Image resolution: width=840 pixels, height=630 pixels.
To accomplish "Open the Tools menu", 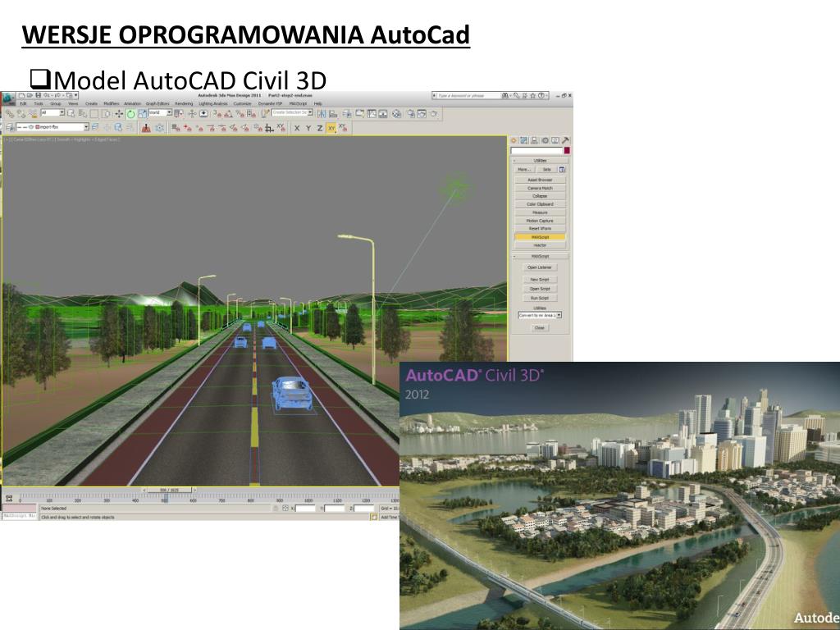I will (39, 103).
